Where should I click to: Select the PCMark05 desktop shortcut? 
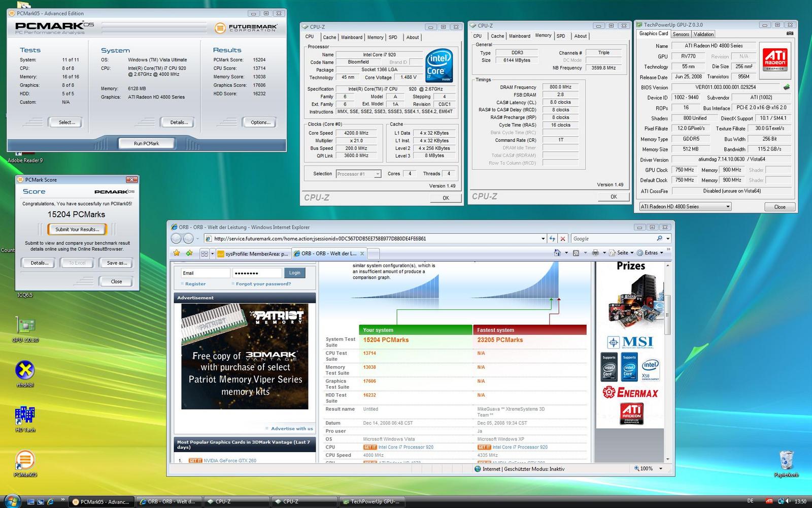[x=25, y=463]
